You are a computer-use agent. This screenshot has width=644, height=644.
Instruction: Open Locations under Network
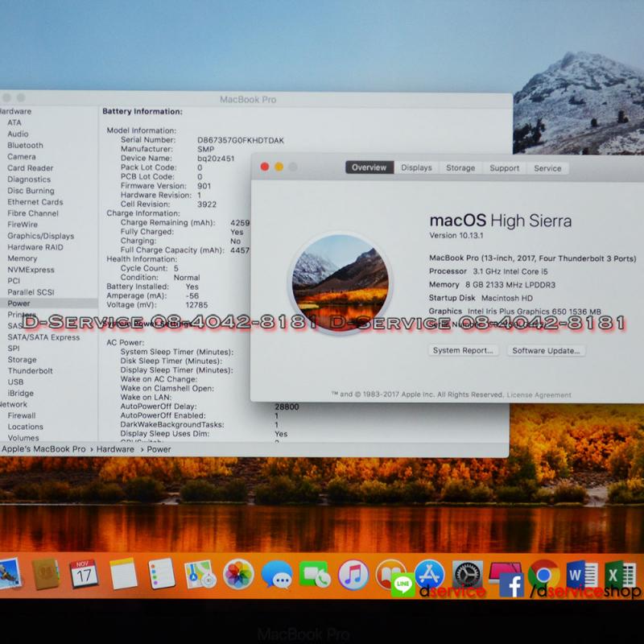coord(25,427)
